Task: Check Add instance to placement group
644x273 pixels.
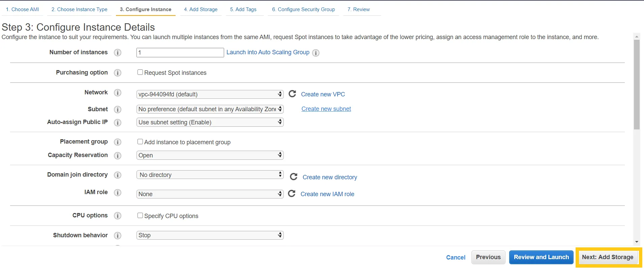Action: point(140,142)
